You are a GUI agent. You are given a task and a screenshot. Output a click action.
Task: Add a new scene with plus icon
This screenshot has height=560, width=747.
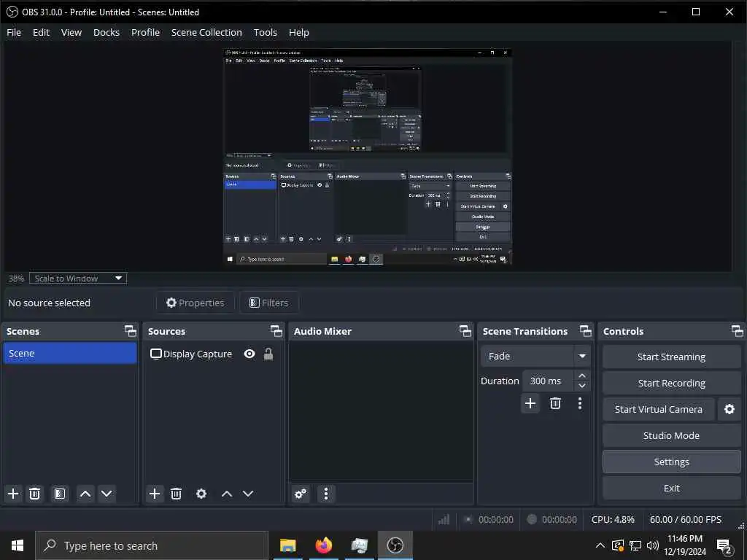point(13,494)
